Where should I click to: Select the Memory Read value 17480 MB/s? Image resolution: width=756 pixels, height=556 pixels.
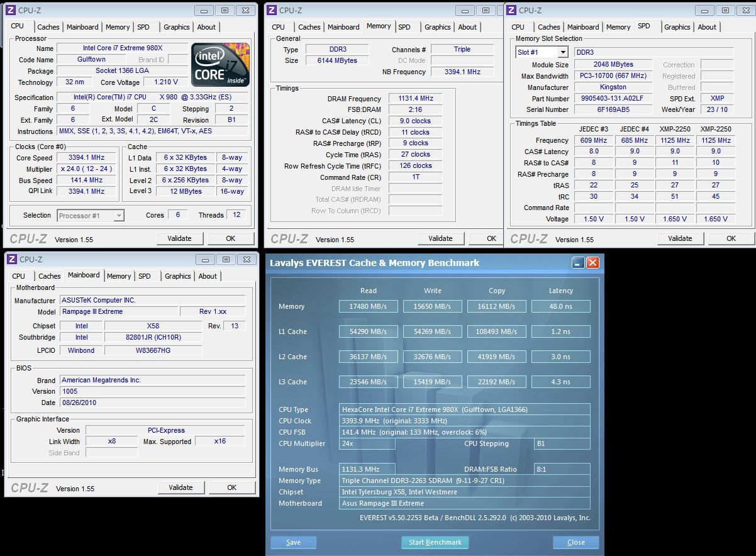click(369, 306)
